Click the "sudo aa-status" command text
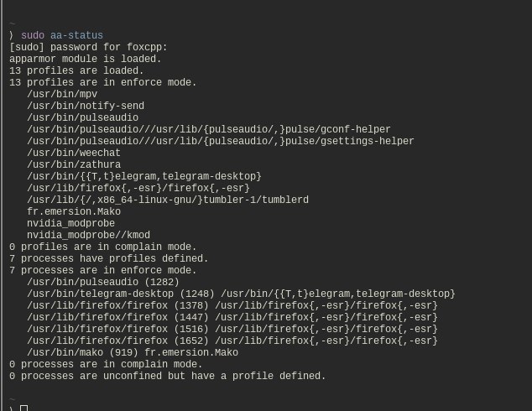Screen dimensions: 532x411 [x=62, y=35]
